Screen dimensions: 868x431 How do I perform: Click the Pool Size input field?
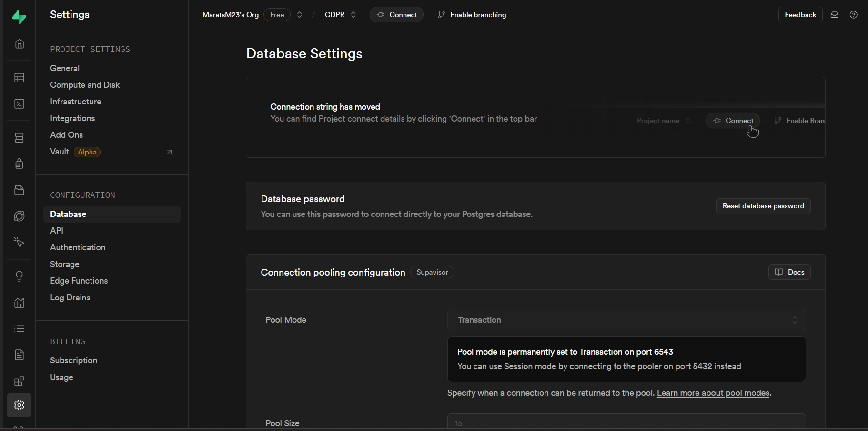(626, 422)
